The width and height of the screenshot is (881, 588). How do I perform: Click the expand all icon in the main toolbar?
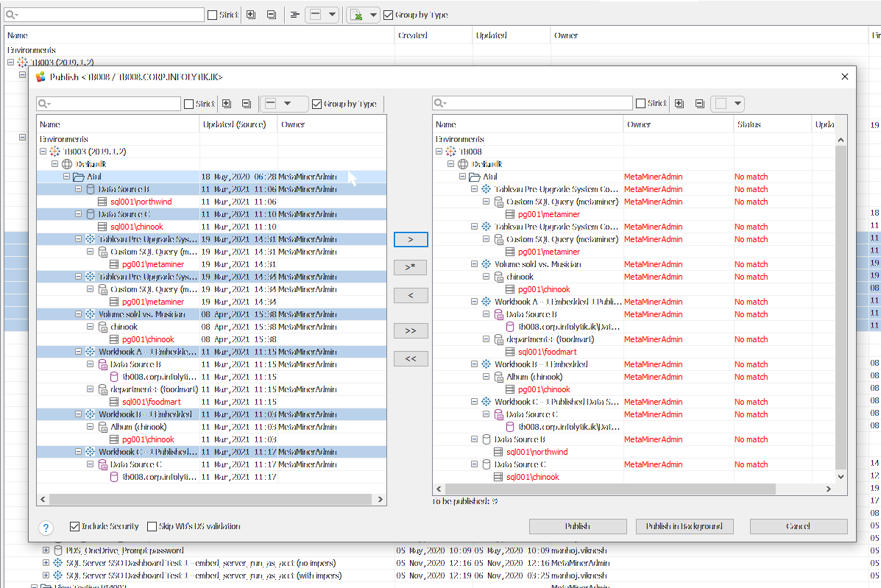[x=251, y=15]
